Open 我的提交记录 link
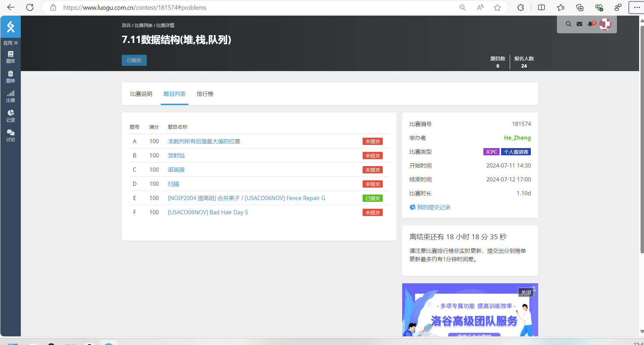The width and height of the screenshot is (644, 345). pos(433,207)
